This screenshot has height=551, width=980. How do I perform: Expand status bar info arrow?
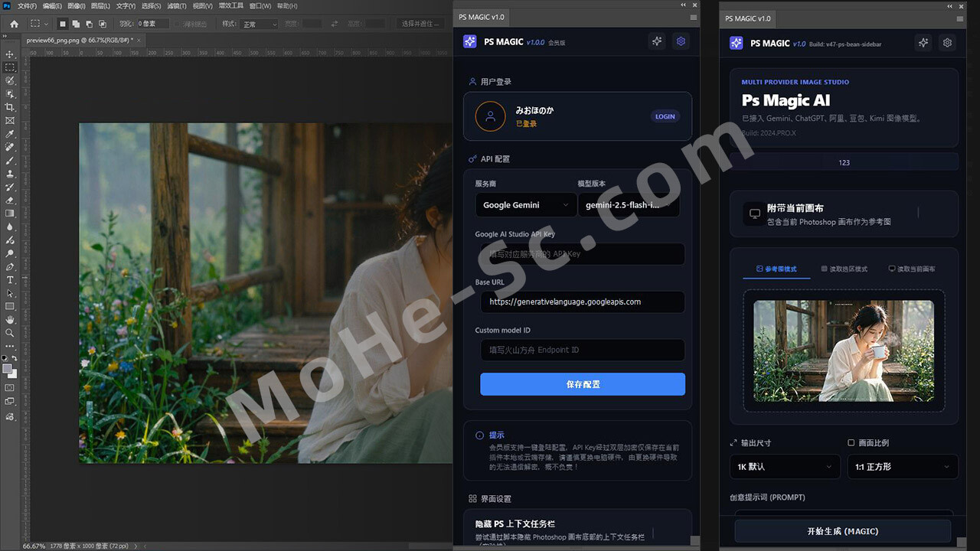[x=136, y=546]
